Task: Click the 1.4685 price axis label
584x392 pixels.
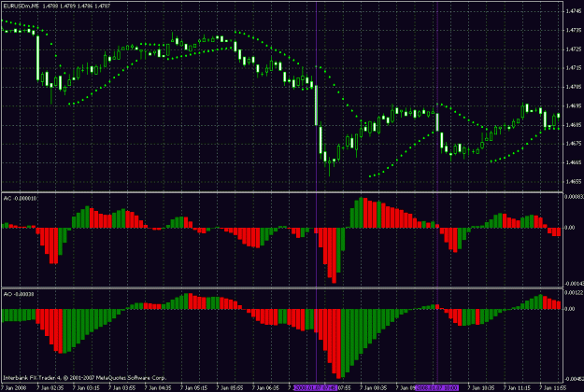Action: coord(574,125)
